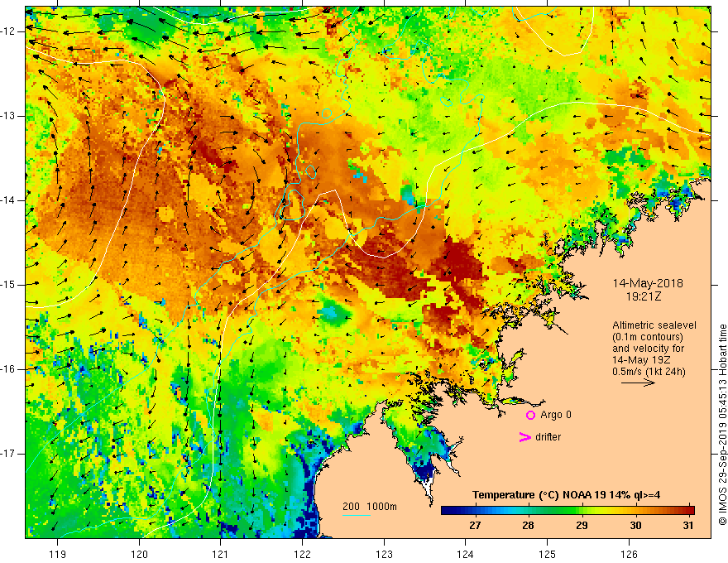This screenshot has height=563, width=728.
Task: Click the time label 19:21Z
Action: point(644,296)
